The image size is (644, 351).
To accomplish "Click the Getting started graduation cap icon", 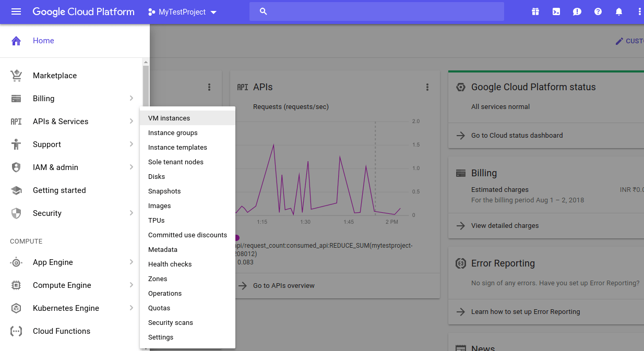I will 16,190.
